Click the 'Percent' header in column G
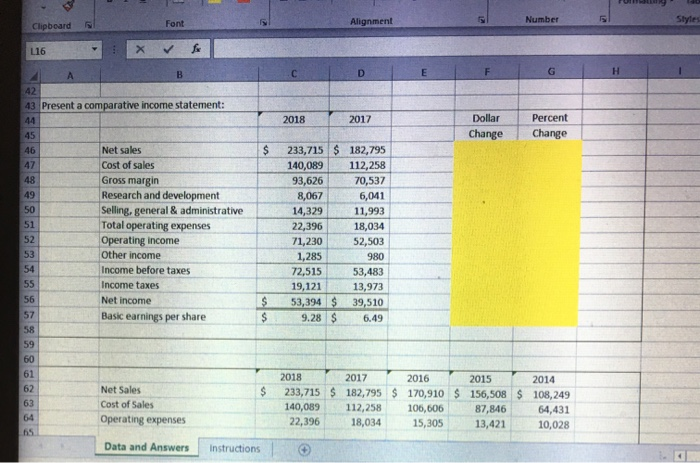Image resolution: width=700 pixels, height=463 pixels. point(550,118)
